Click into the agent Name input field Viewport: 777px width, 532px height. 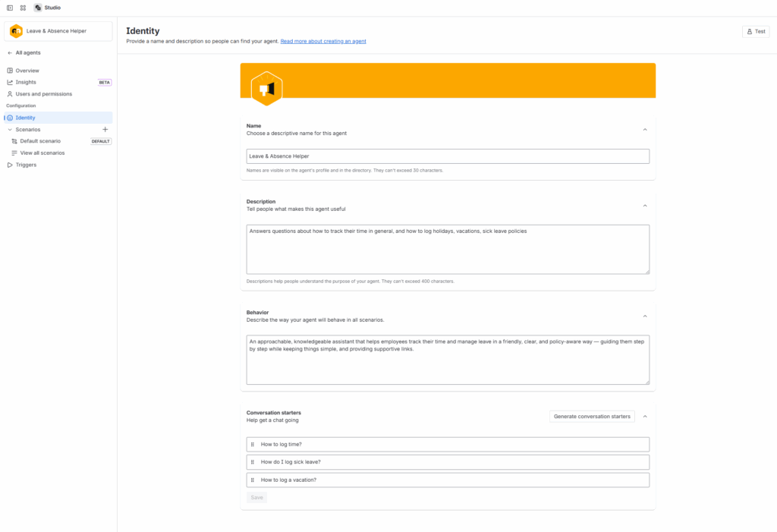[448, 156]
